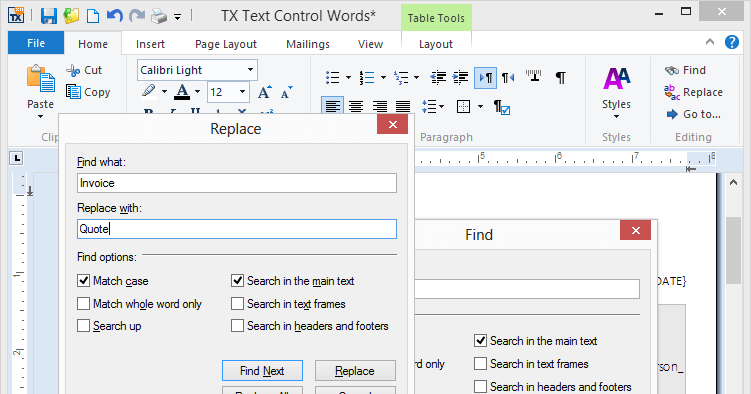
Task: Click the decrease indent icon
Action: click(x=438, y=77)
